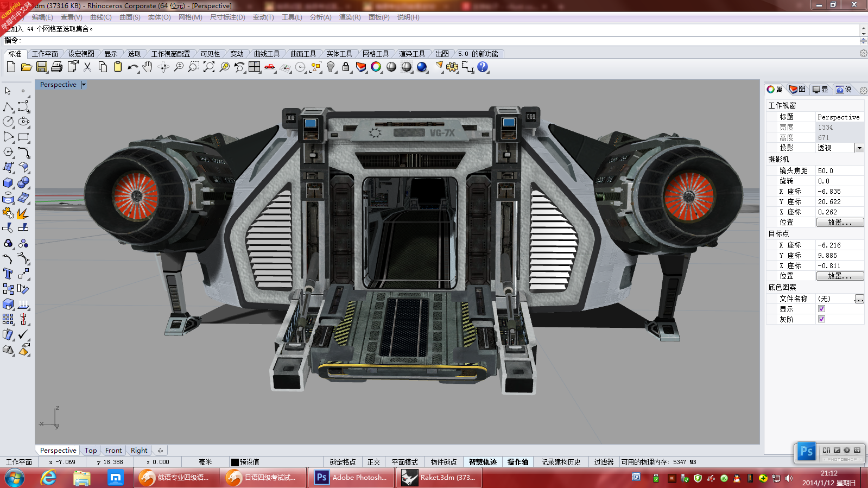Open a file with folder icon
The image size is (868, 488).
pyautogui.click(x=26, y=67)
